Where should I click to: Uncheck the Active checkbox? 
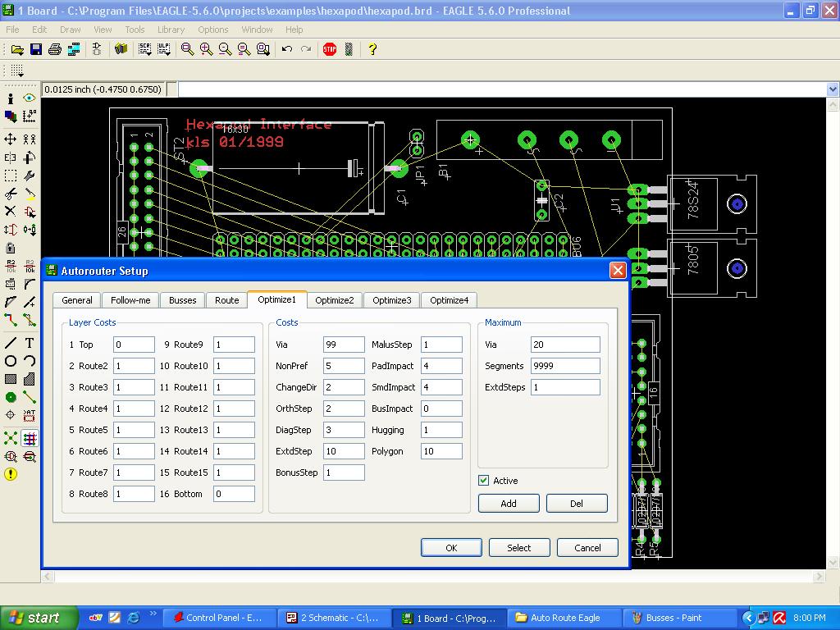pyautogui.click(x=484, y=481)
